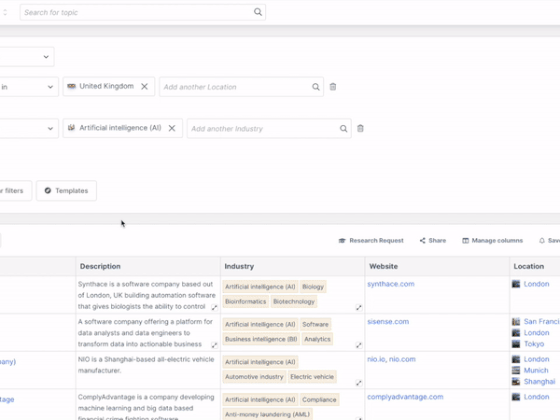The width and height of the screenshot is (560, 420).
Task: Click Munich location link
Action: 536,370
